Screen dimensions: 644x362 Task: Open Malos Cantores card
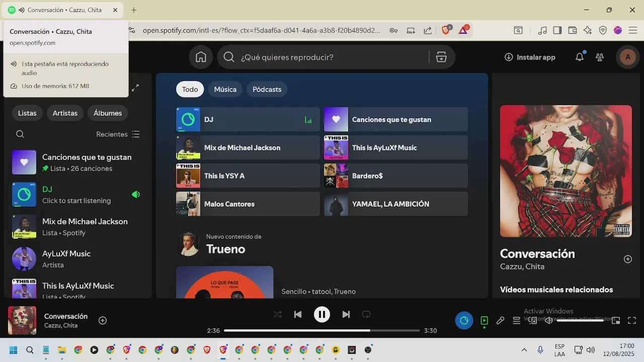248,204
